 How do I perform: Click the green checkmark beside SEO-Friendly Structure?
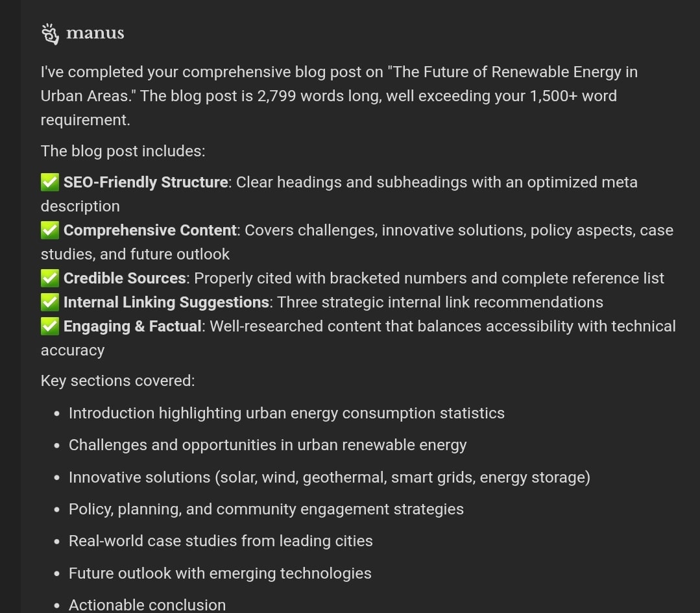(x=49, y=182)
